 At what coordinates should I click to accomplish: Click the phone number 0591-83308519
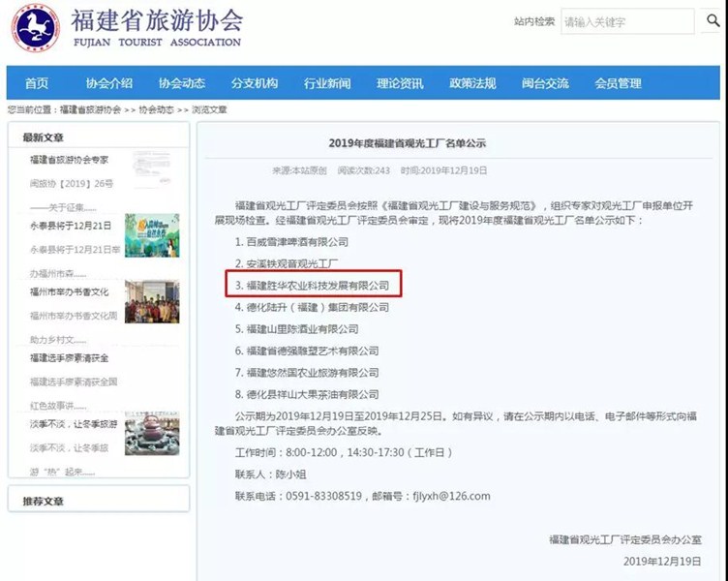tap(323, 496)
